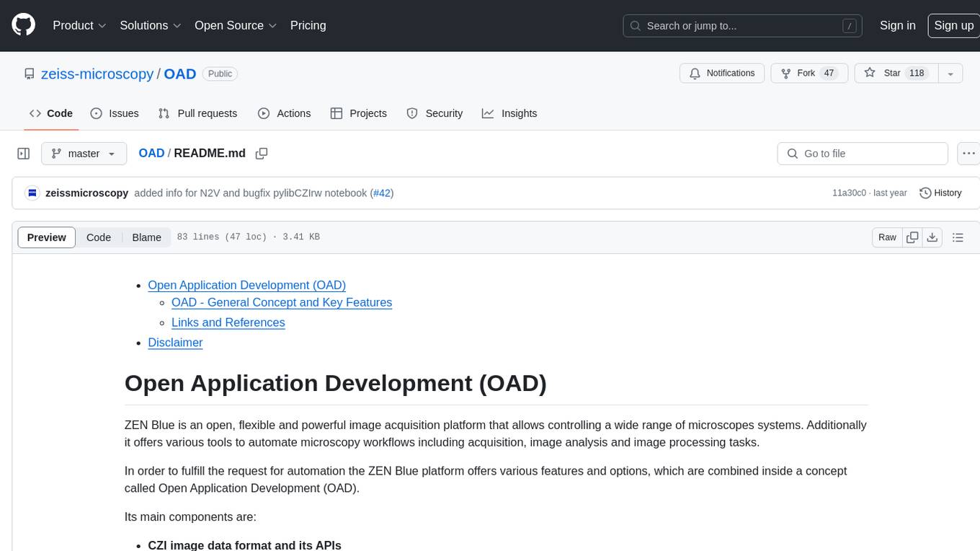Click the Sign up button
The image size is (980, 551).
point(953,25)
